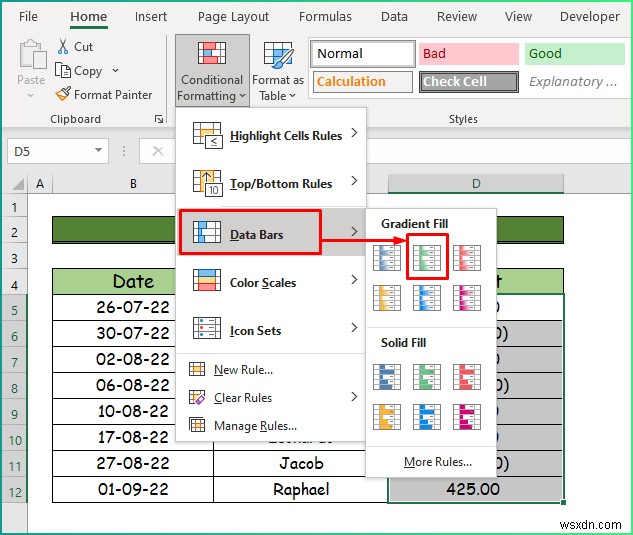Open Icon Sets submenu
Image resolution: width=633 pixels, height=535 pixels.
click(x=271, y=330)
